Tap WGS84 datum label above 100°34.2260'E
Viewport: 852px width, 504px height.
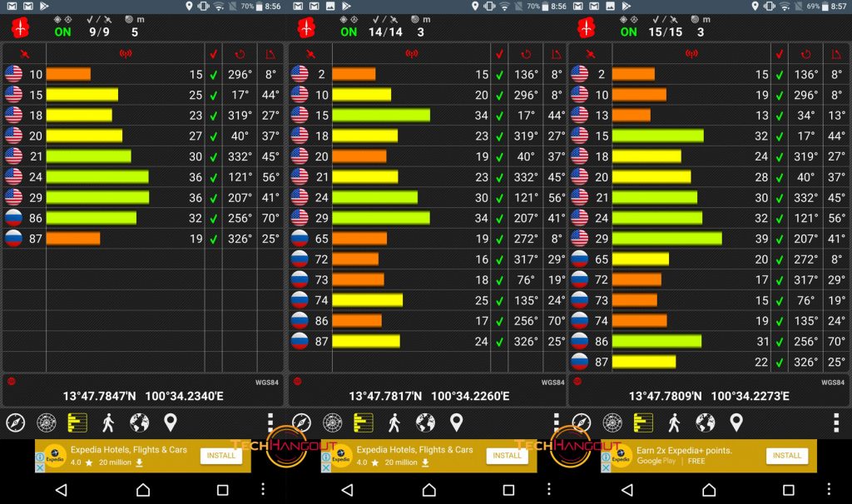(552, 383)
